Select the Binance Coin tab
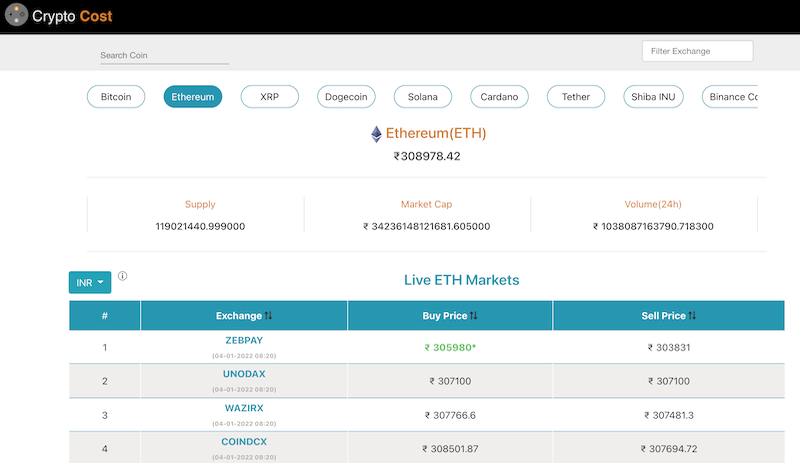This screenshot has height=463, width=800. coord(730,96)
